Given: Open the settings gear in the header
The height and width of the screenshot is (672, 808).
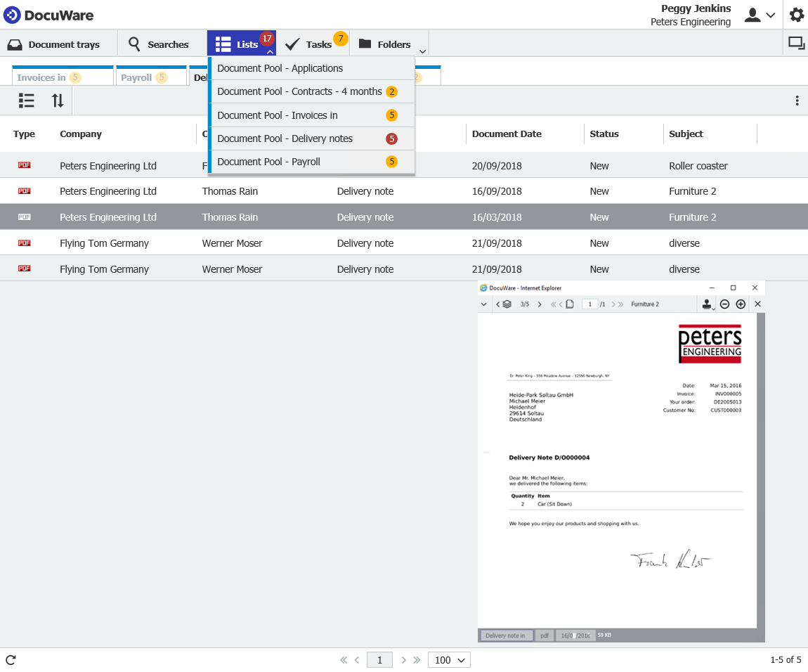Looking at the screenshot, I should [x=796, y=15].
